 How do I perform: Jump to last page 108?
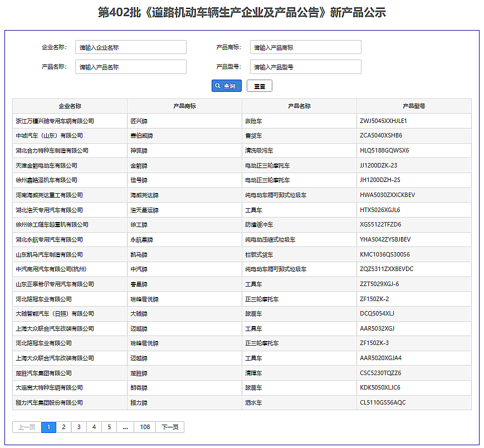tap(145, 427)
